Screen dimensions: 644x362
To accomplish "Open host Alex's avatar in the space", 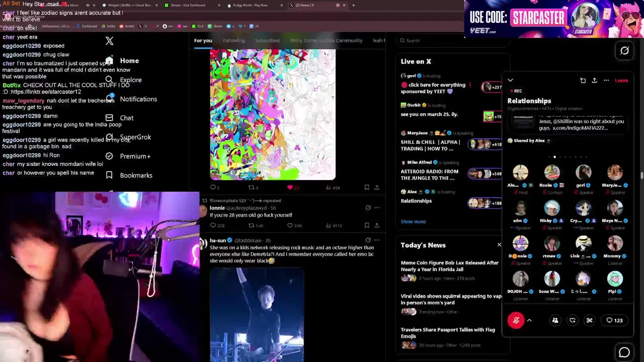I will pos(520,173).
